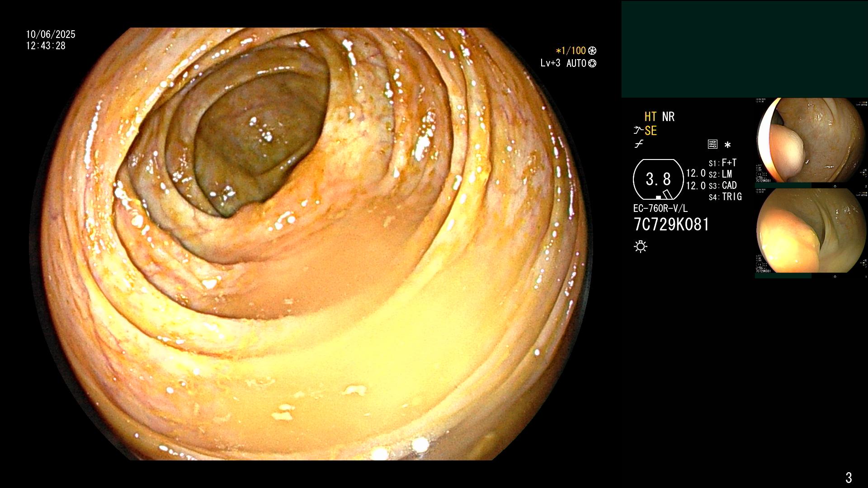Click the asterisk icon beside settings sliders
The width and height of the screenshot is (868, 488).
coord(727,145)
